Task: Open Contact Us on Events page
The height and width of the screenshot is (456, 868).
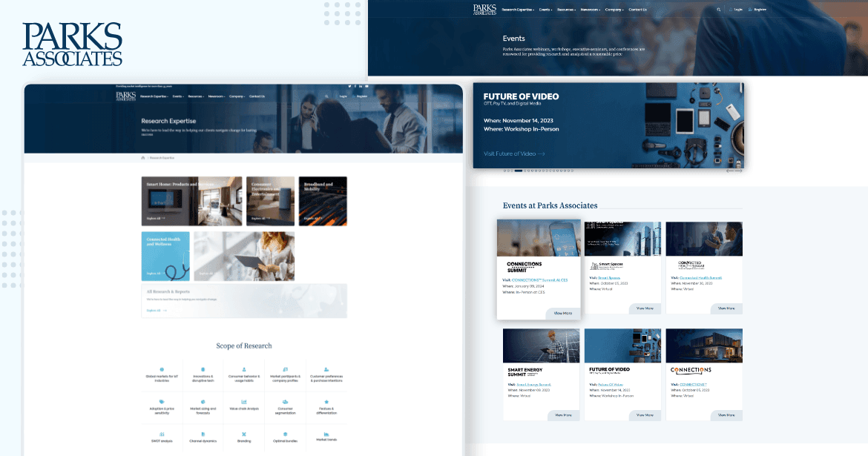Action: (x=638, y=10)
